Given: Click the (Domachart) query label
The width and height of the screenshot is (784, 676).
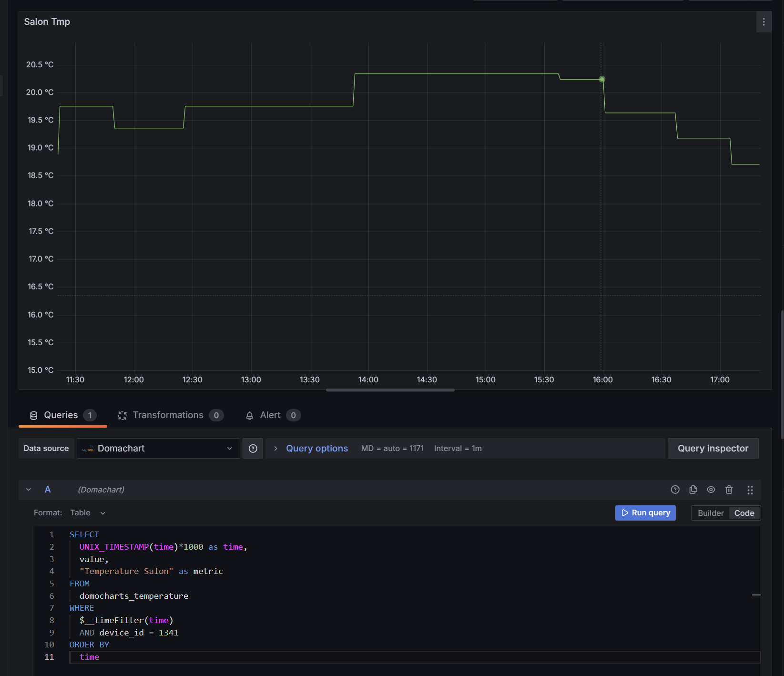Looking at the screenshot, I should click(101, 490).
